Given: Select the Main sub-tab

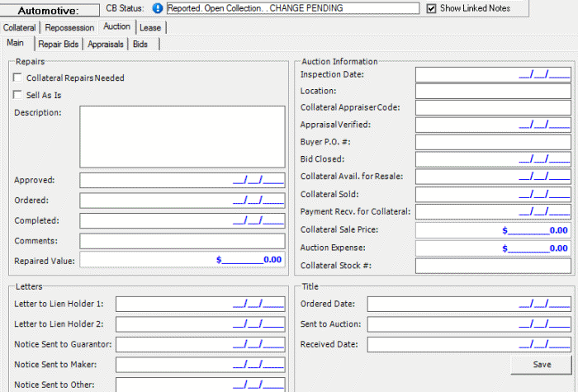Looking at the screenshot, I should point(15,43).
